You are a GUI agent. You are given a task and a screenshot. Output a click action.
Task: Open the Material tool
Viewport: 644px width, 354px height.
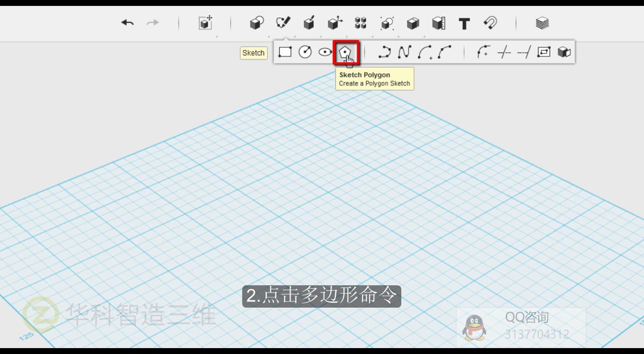click(542, 23)
